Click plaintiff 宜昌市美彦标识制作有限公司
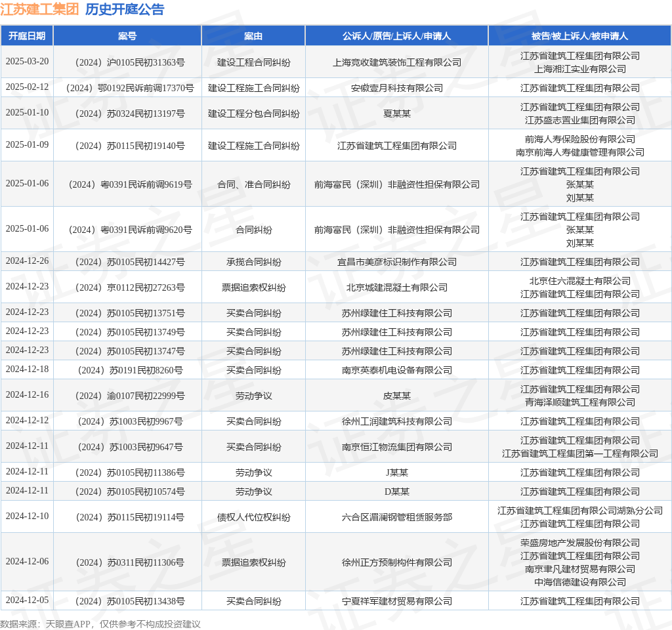 397,262
